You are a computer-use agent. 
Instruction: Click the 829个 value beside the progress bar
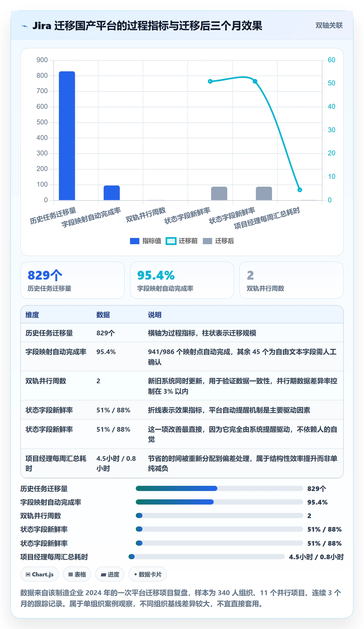click(317, 489)
